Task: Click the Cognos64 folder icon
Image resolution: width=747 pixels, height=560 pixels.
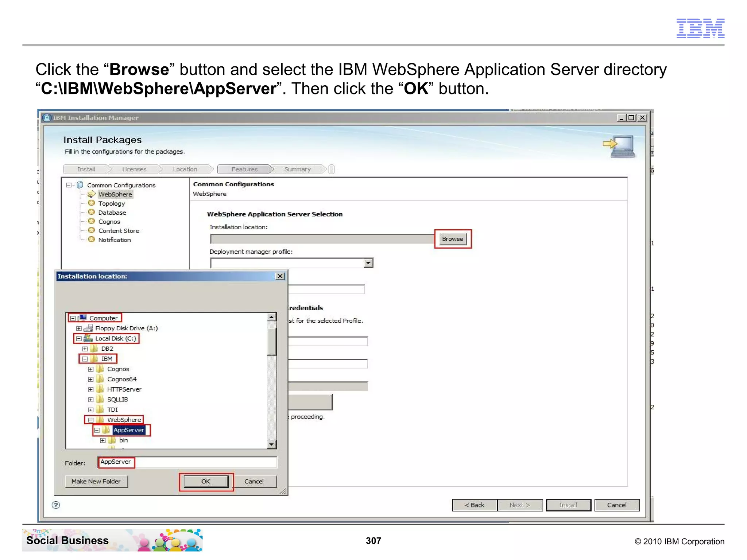Action: pos(100,379)
